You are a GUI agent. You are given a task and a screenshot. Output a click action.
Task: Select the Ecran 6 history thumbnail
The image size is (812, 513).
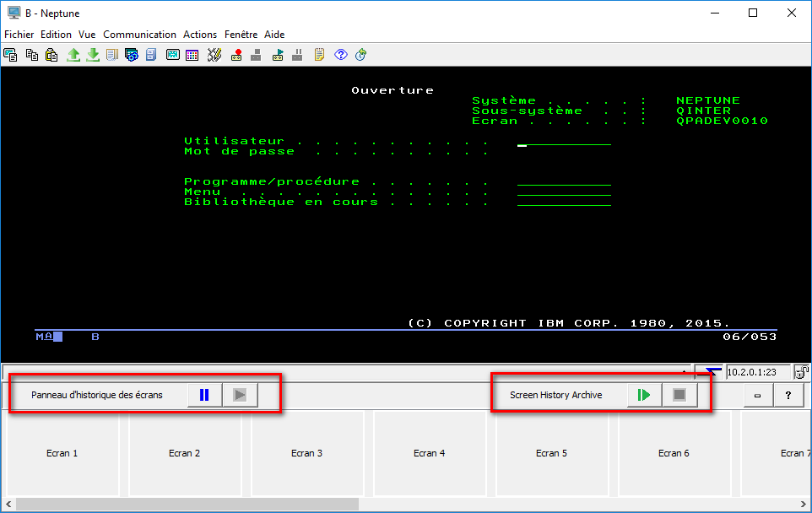point(674,453)
